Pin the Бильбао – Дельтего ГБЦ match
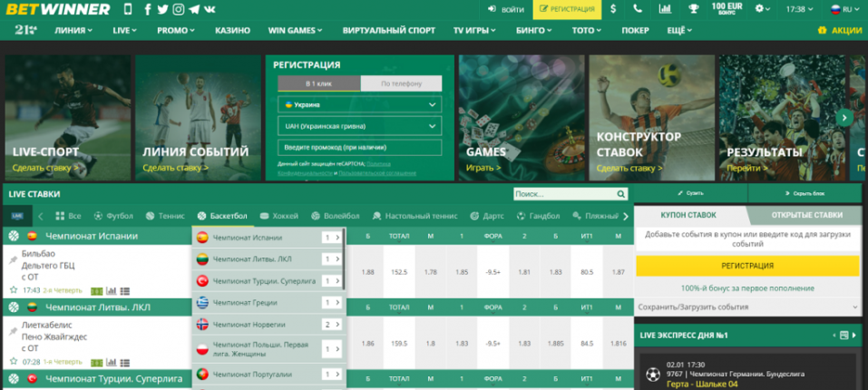Image resolution: width=868 pixels, height=390 pixels. click(14, 260)
